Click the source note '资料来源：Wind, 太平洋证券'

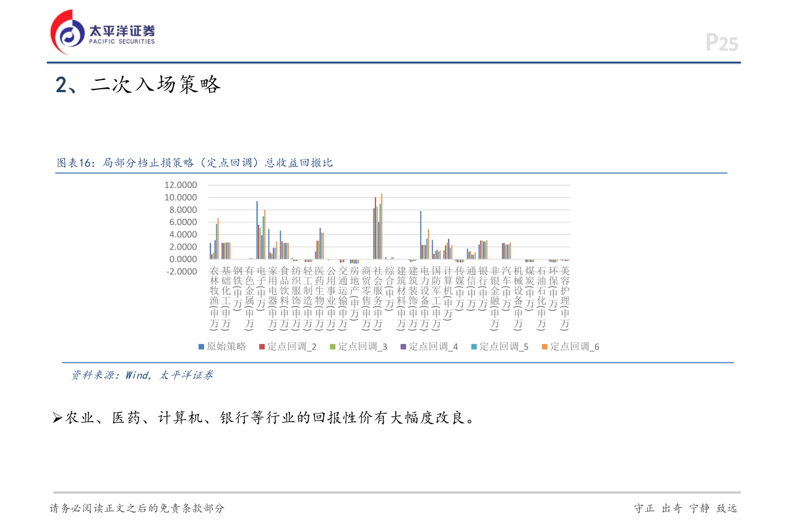142,375
